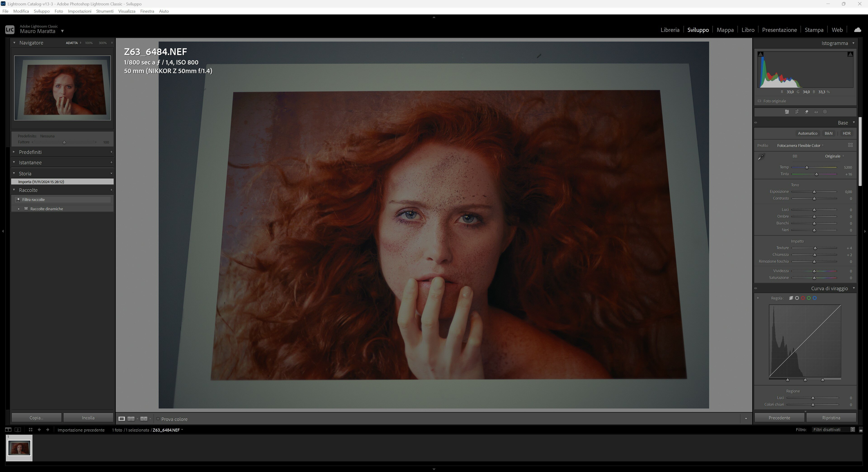Switch to Before/After side-by-side view

pos(131,419)
